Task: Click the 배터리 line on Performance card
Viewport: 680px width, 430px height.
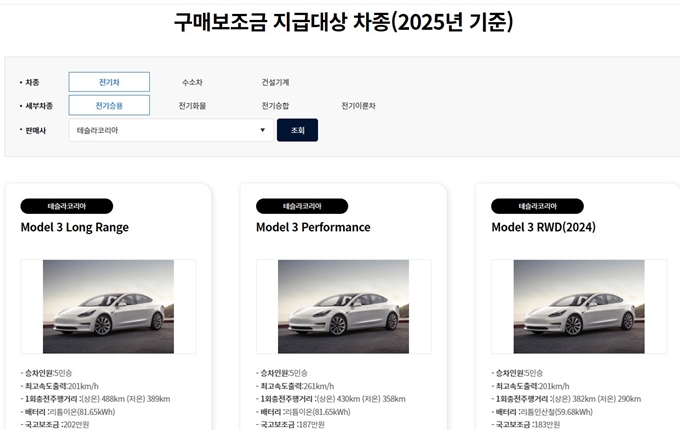Action: [303, 412]
